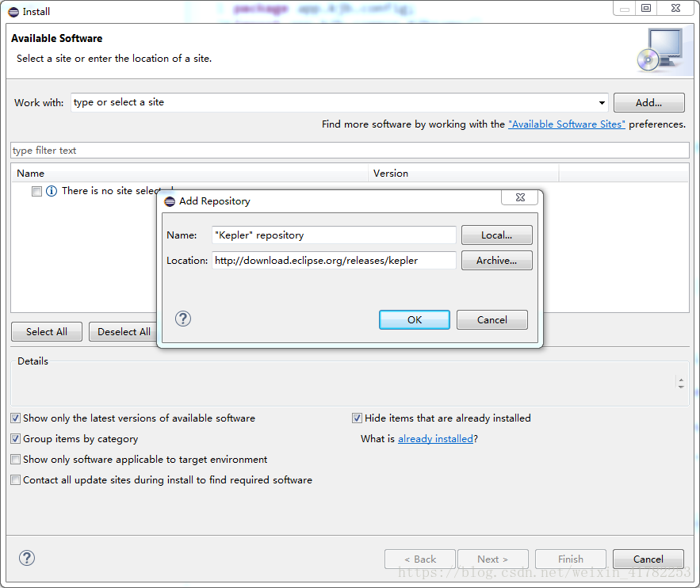
Task: Open the already installed link
Action: click(x=435, y=439)
